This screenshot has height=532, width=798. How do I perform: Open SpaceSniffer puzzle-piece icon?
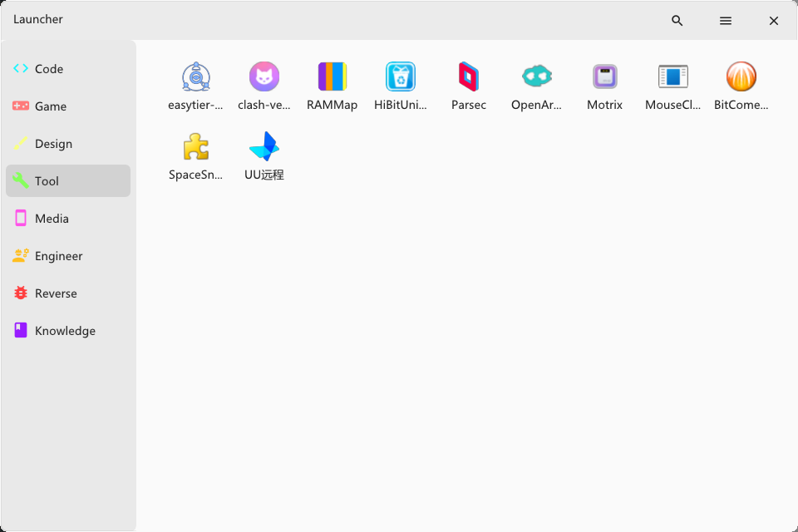click(196, 147)
